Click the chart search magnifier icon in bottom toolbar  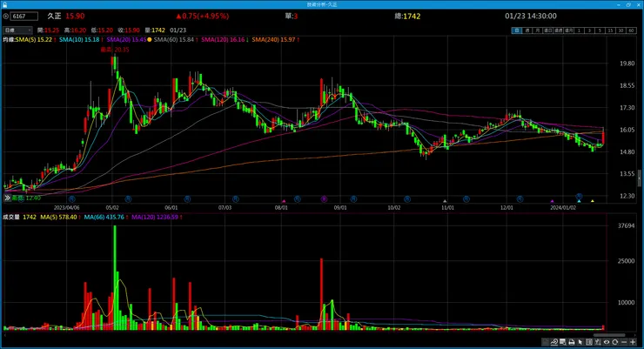point(563,342)
